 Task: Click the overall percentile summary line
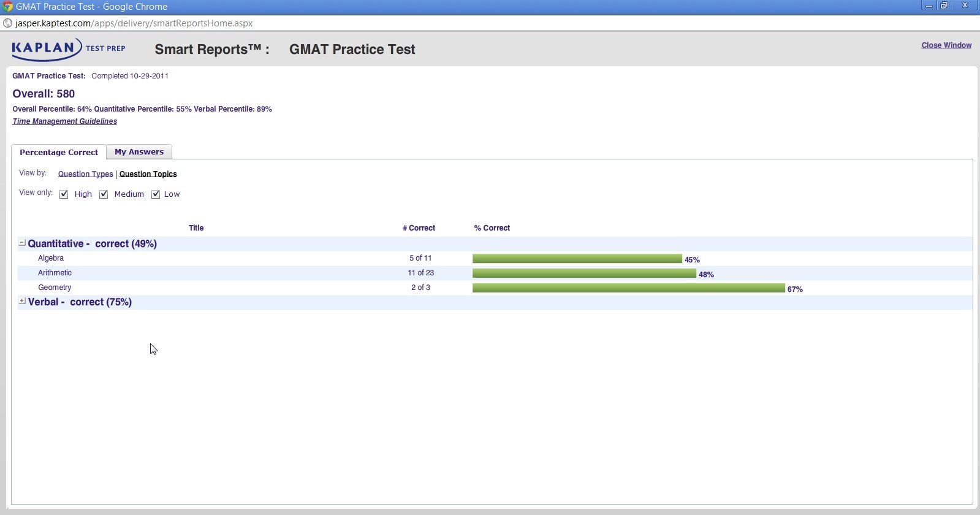[142, 109]
